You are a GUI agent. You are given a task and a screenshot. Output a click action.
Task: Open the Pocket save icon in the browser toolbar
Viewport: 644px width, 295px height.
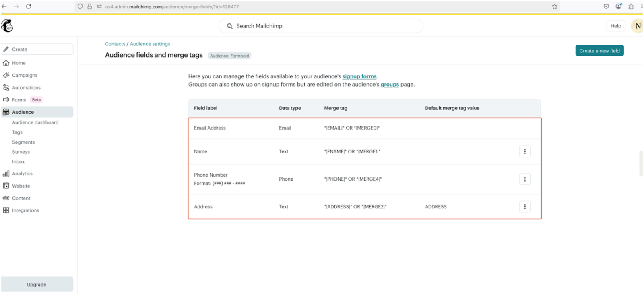(606, 6)
